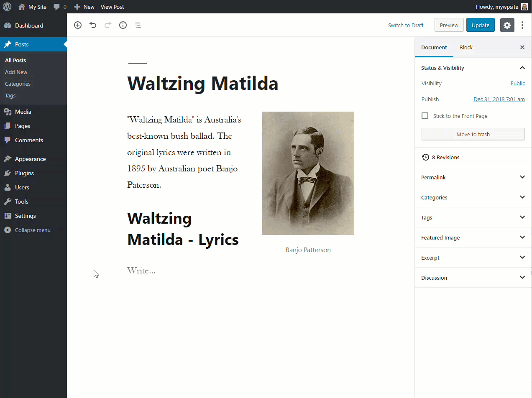Click the Write... empty paragraph block
Screen dimensions: 532x398
141,270
